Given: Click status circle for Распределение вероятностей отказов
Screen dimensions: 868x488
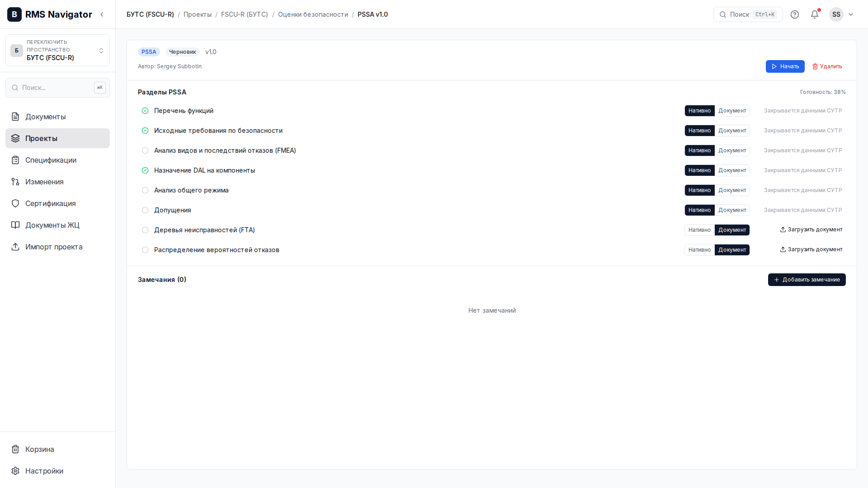Looking at the screenshot, I should 145,250.
